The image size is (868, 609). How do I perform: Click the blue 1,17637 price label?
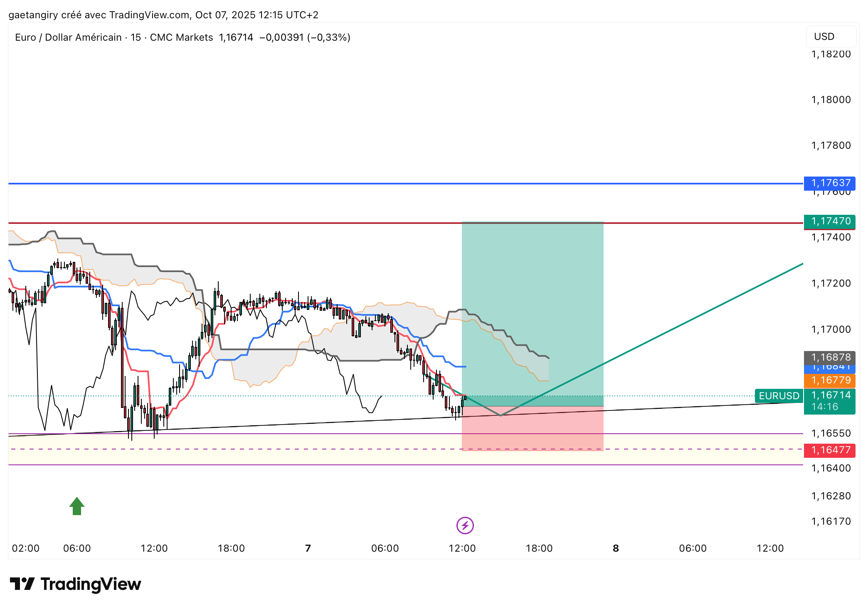coord(829,183)
